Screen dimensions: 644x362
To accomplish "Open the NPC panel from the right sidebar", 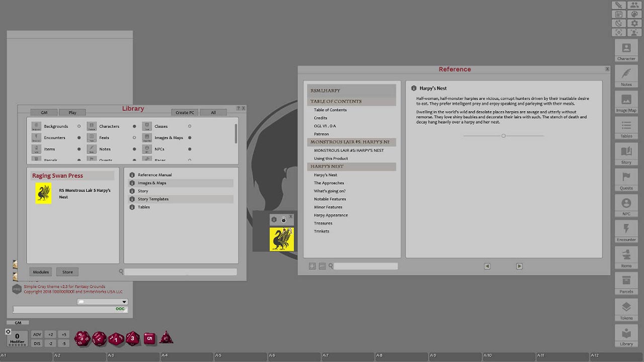I will point(626,205).
